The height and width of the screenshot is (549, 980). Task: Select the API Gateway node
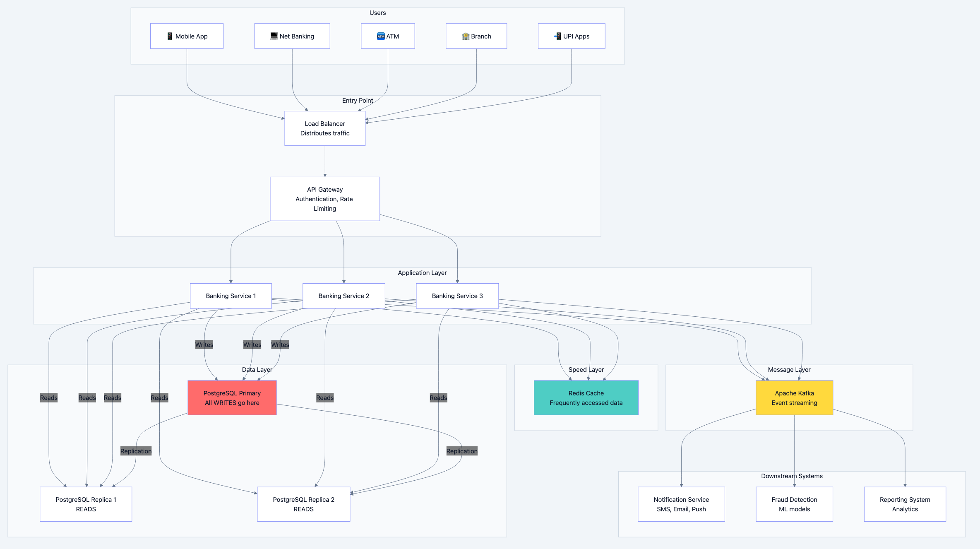325,199
